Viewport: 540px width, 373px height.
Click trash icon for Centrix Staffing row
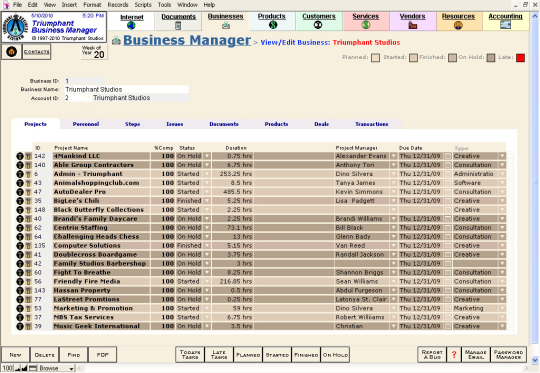point(28,228)
